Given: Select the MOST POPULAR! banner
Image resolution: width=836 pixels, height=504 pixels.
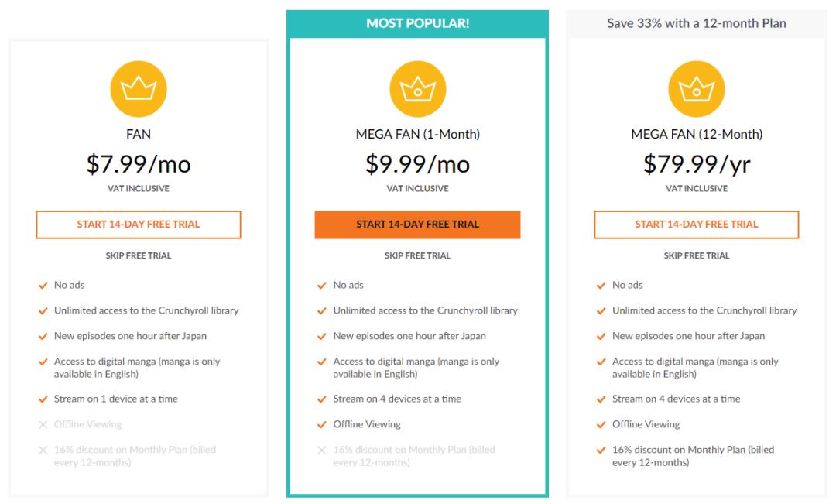Looking at the screenshot, I should pos(417,23).
